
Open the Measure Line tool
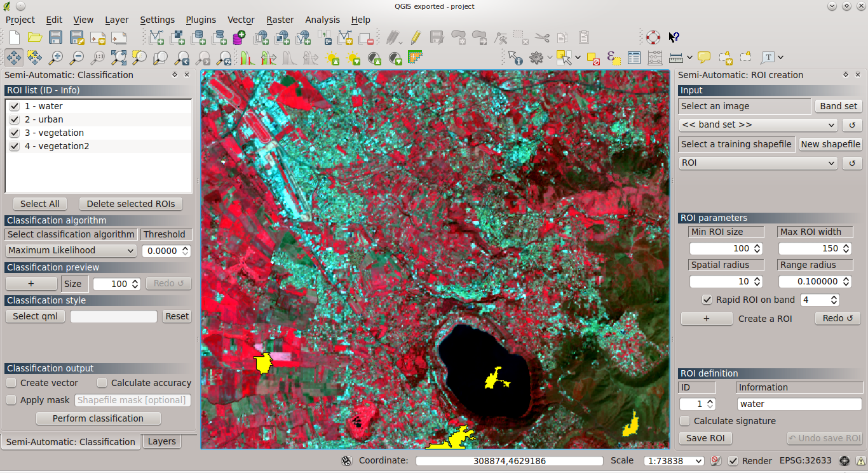tap(675, 57)
